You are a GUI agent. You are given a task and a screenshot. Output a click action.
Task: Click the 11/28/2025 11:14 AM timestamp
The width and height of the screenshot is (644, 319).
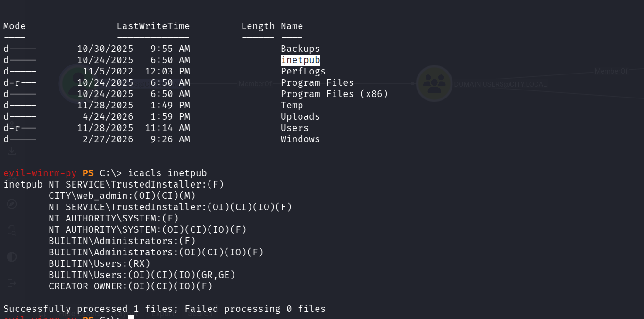click(x=134, y=128)
